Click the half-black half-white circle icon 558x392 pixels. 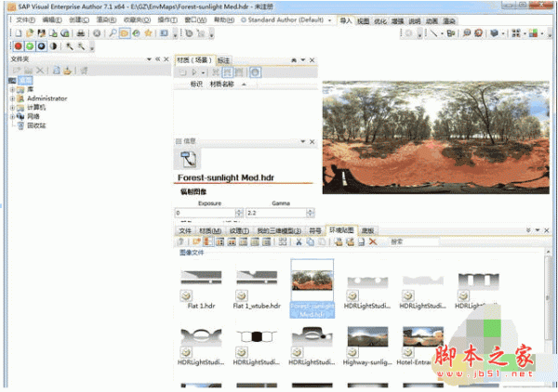[x=53, y=46]
